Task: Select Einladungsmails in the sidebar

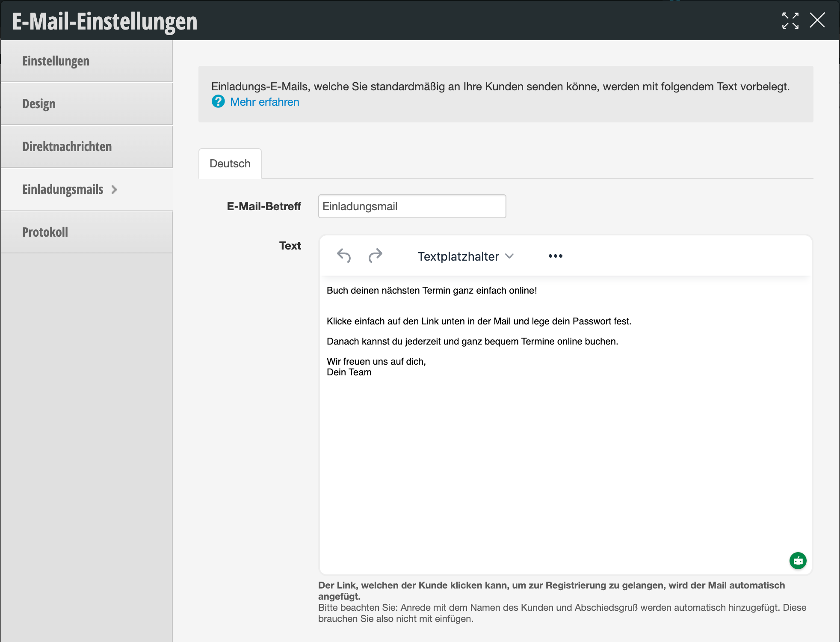Action: pos(63,190)
